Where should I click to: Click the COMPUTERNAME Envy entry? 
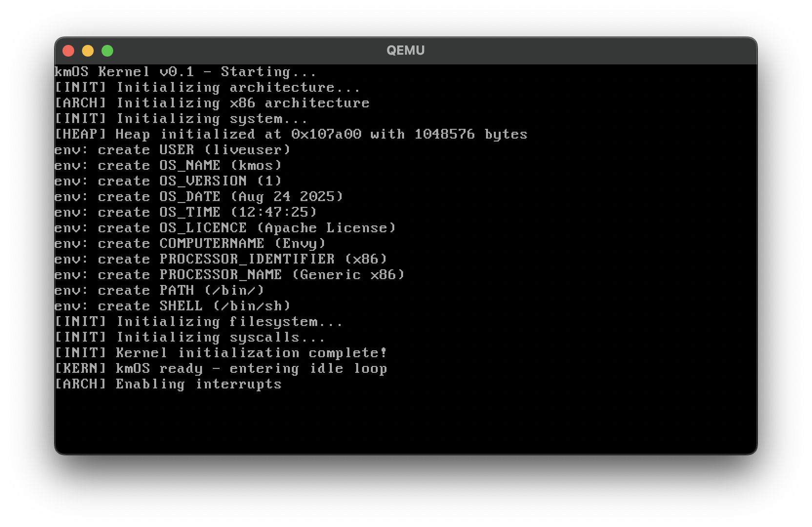pos(190,243)
